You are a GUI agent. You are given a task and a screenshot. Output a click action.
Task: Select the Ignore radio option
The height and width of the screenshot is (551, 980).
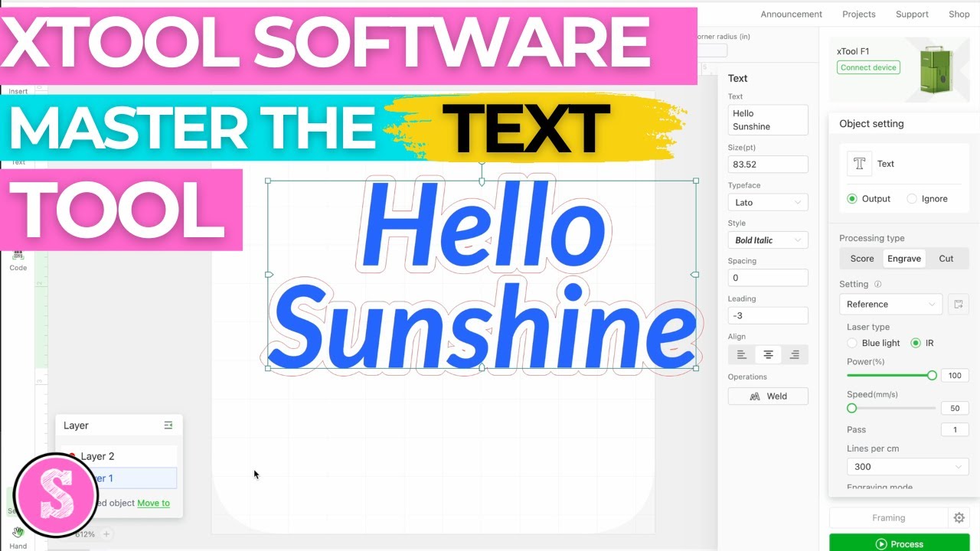tap(911, 198)
